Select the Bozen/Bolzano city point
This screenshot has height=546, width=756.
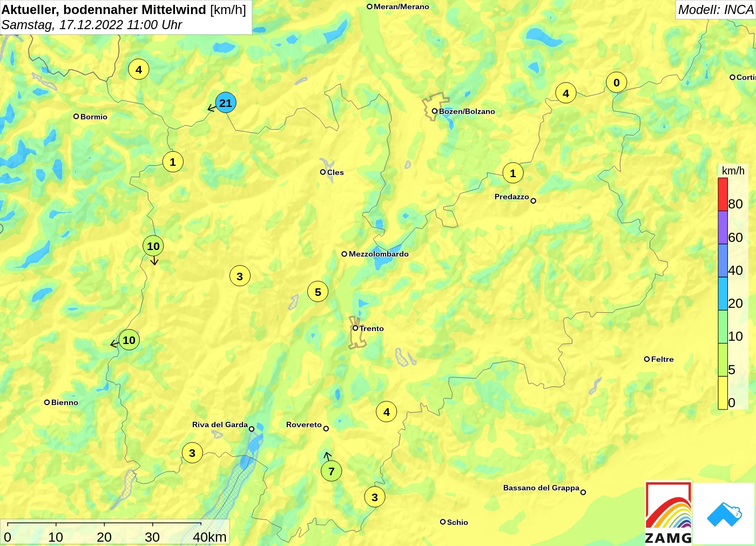(435, 111)
